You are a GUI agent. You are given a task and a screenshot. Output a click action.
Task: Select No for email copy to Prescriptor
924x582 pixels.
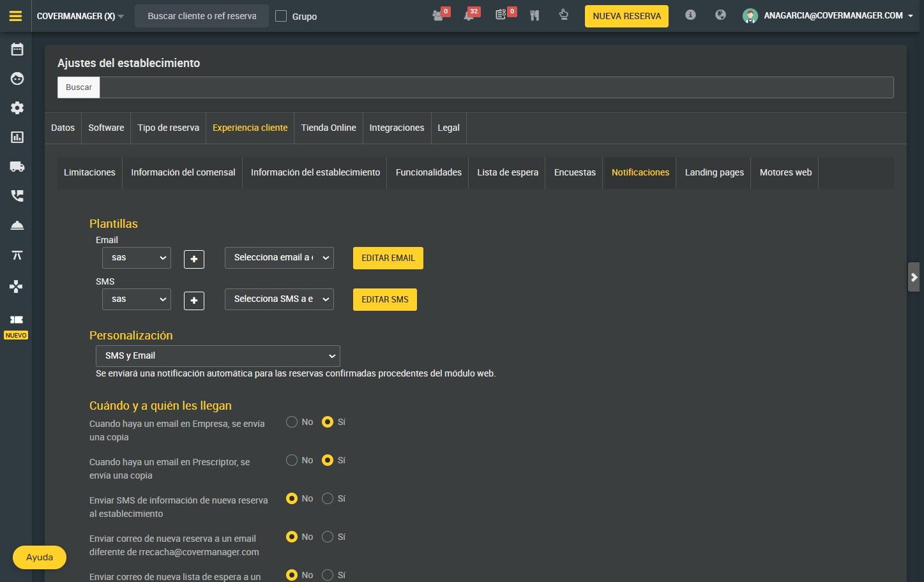coord(292,460)
